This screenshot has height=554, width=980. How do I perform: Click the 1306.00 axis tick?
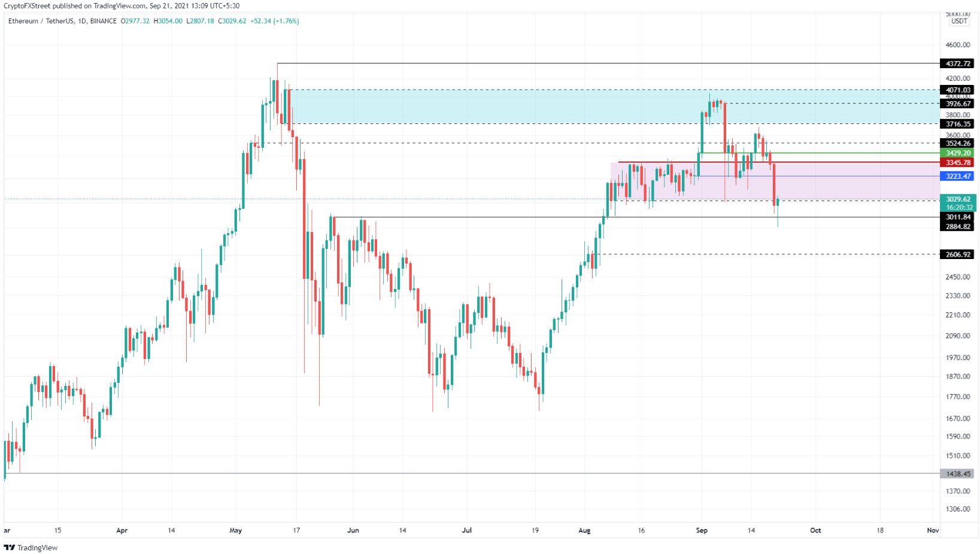958,509
